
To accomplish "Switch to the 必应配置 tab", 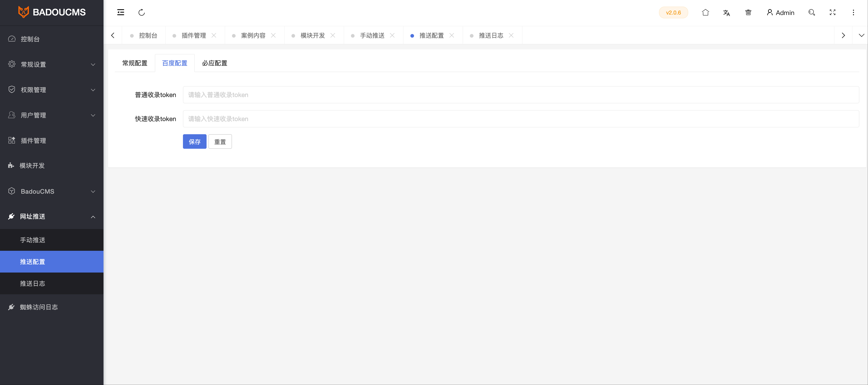I will pyautogui.click(x=214, y=63).
